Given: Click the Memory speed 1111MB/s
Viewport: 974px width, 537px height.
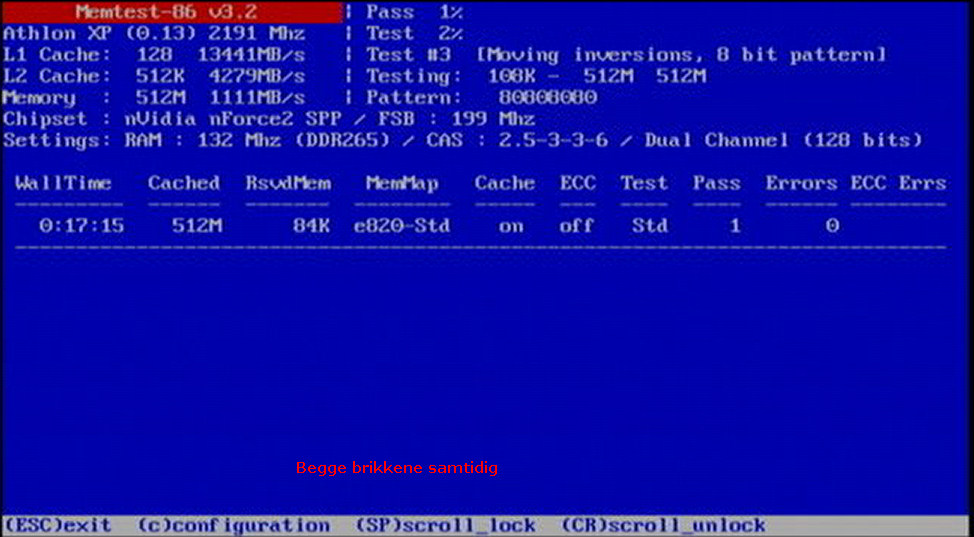Looking at the screenshot, I should point(257,98).
